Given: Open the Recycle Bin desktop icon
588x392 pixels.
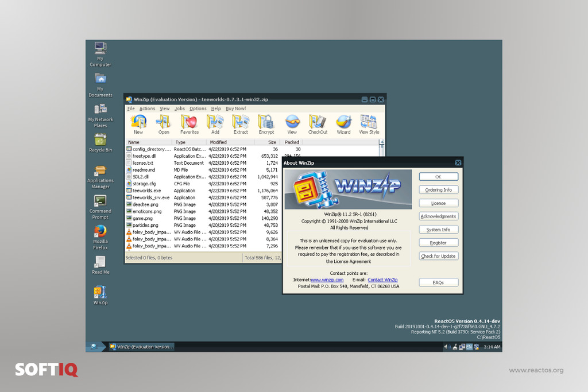Looking at the screenshot, I should click(x=100, y=143).
